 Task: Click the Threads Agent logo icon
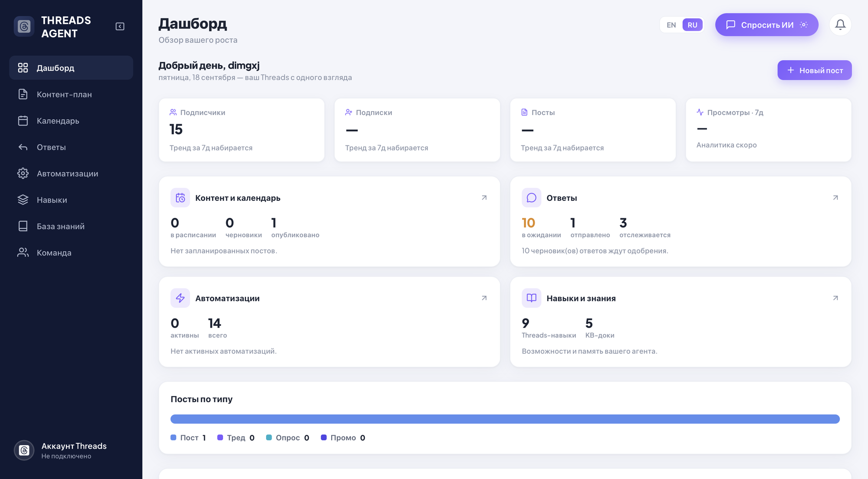(24, 26)
